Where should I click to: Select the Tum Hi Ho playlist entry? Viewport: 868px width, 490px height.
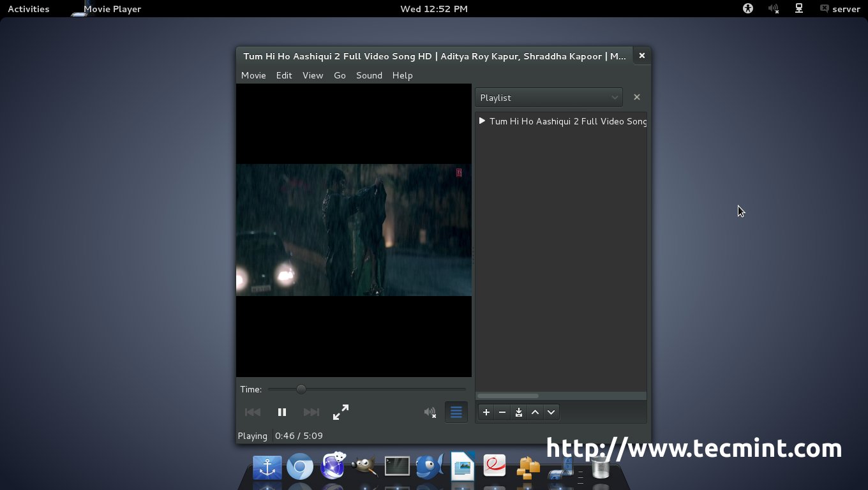point(567,121)
